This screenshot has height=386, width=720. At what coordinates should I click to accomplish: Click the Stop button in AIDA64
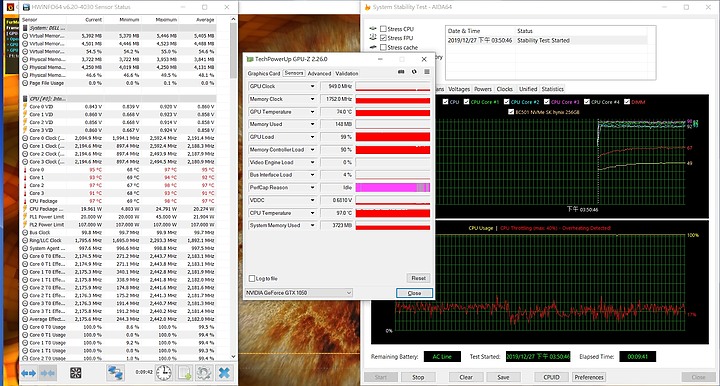pos(418,377)
